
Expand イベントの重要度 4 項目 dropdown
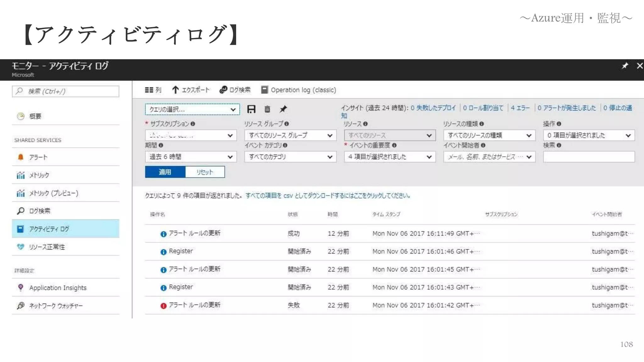coord(390,157)
